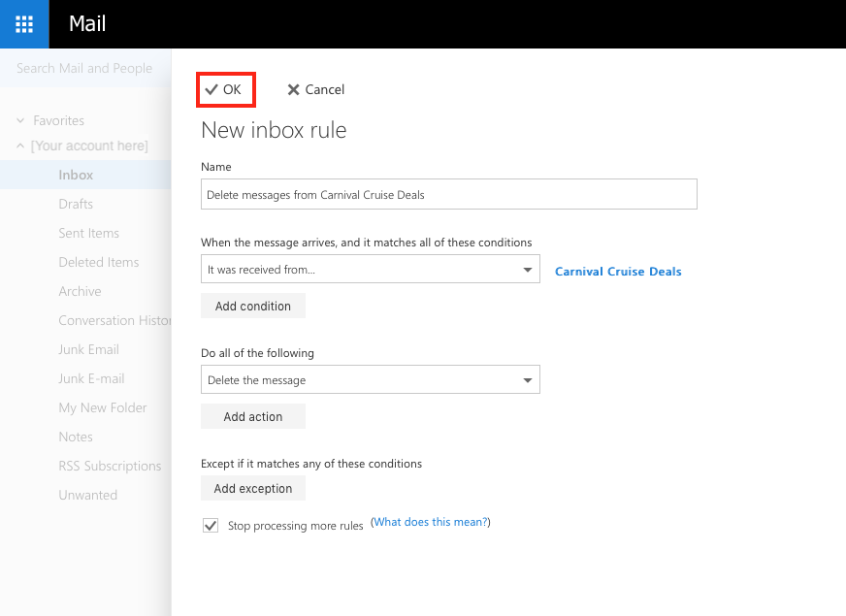
Task: Select the Inbox folder
Action: (x=76, y=176)
